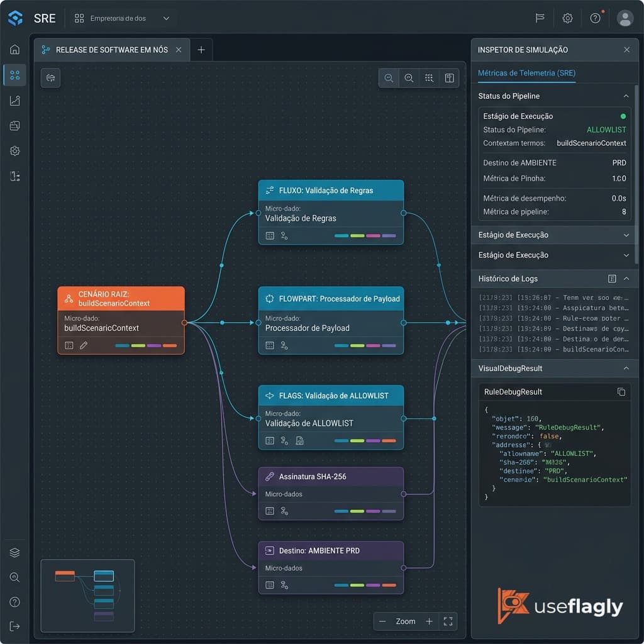
Task: Select the Assinatura SHA-256 node header
Action: tap(331, 477)
